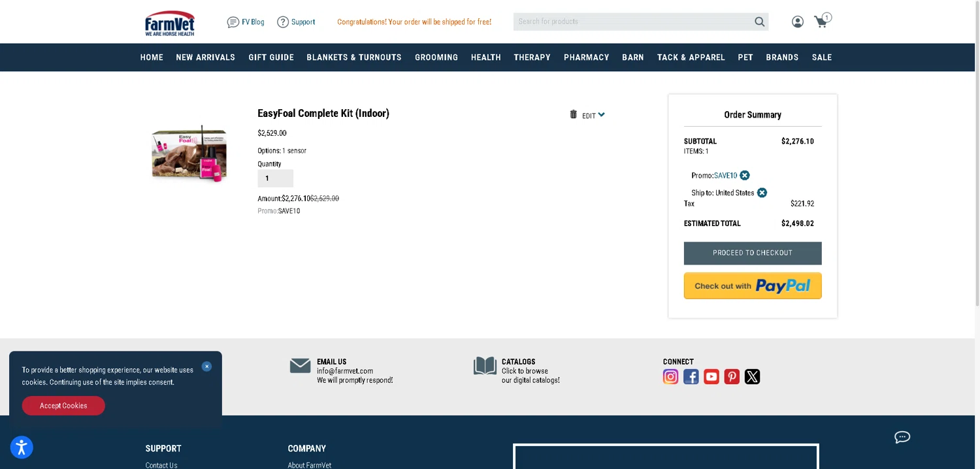Click the Tax $221.92 value
The width and height of the screenshot is (980, 469).
tap(802, 204)
